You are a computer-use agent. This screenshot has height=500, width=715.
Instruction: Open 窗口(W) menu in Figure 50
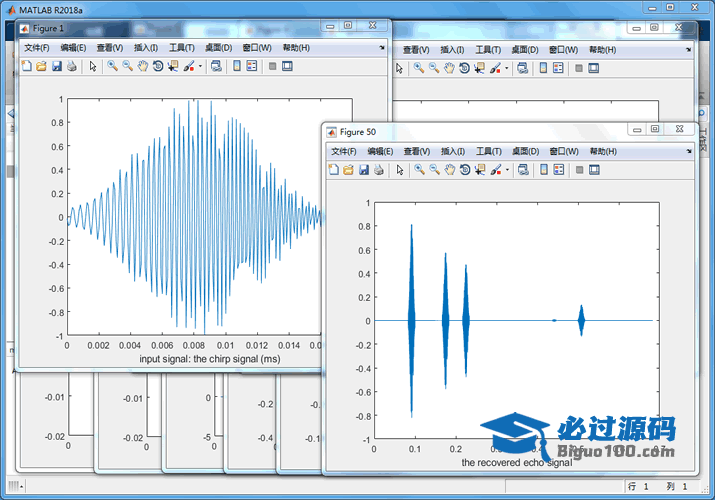564,151
